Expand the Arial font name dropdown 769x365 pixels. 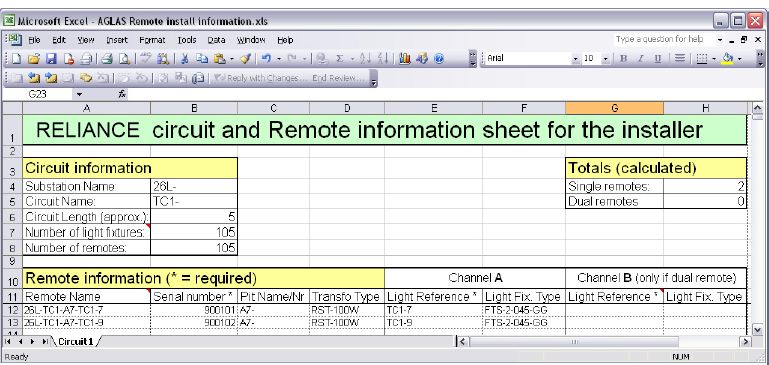pos(576,59)
